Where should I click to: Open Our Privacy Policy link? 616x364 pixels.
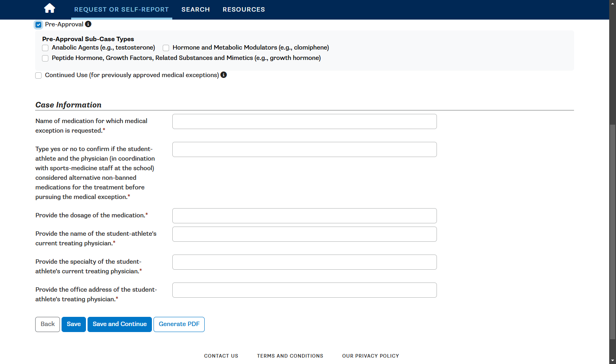pyautogui.click(x=371, y=356)
